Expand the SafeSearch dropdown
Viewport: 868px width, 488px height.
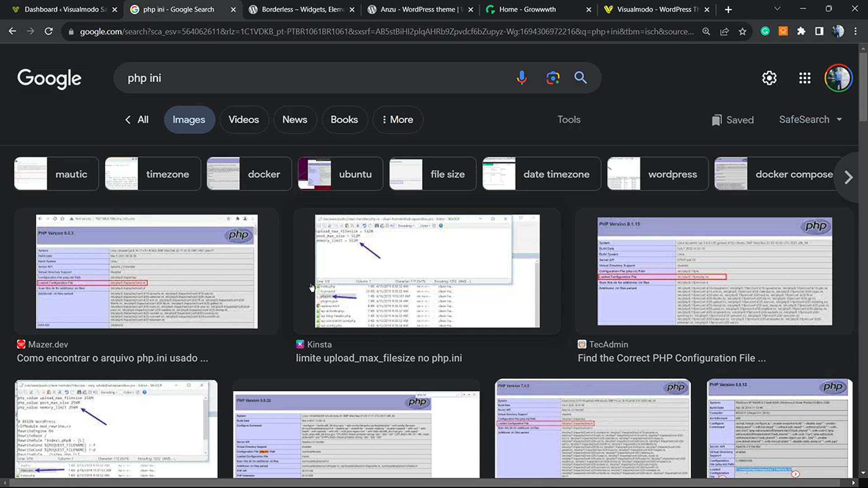click(x=810, y=120)
